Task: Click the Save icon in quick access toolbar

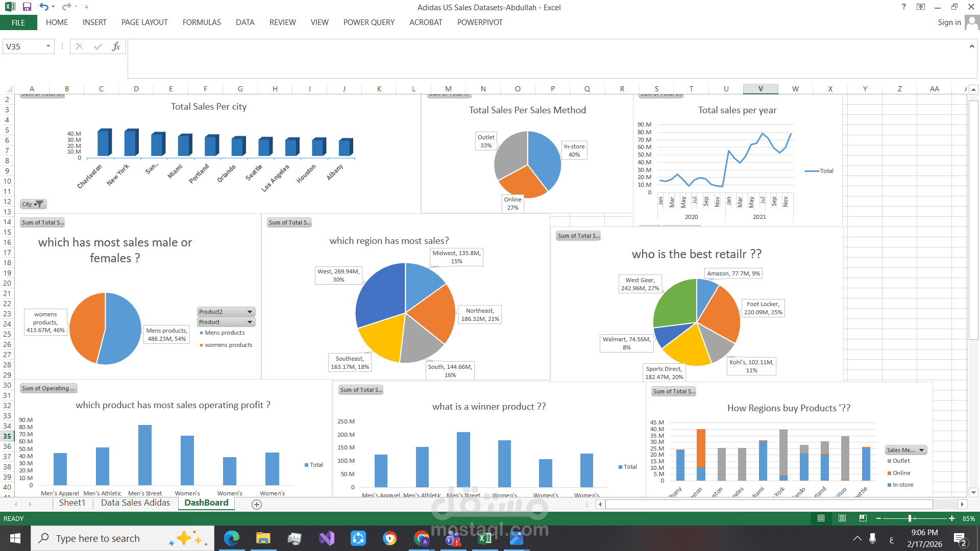Action: point(27,7)
